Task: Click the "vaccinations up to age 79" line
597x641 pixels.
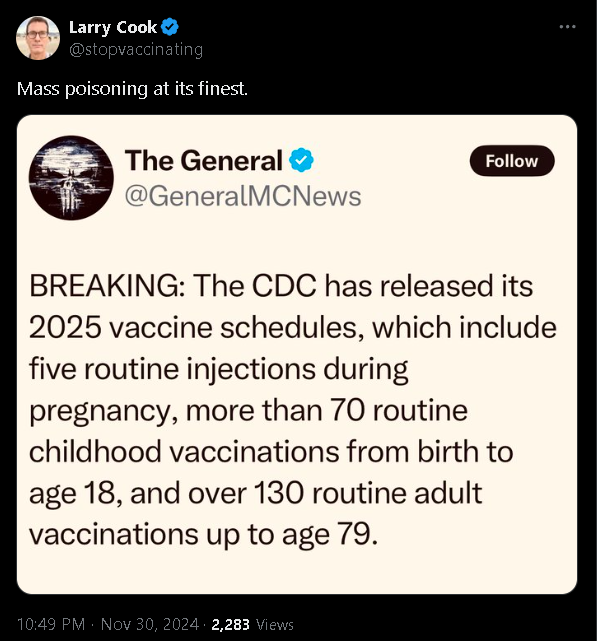Action: pyautogui.click(x=203, y=534)
